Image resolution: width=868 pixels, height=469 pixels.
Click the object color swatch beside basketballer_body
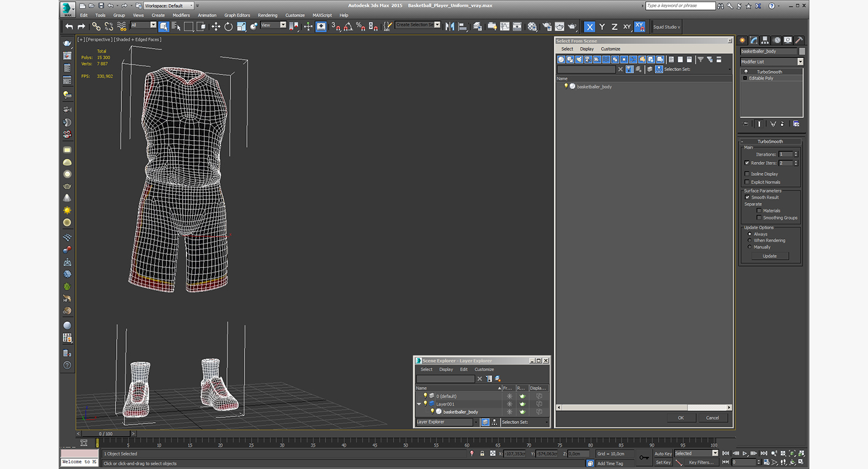click(802, 52)
